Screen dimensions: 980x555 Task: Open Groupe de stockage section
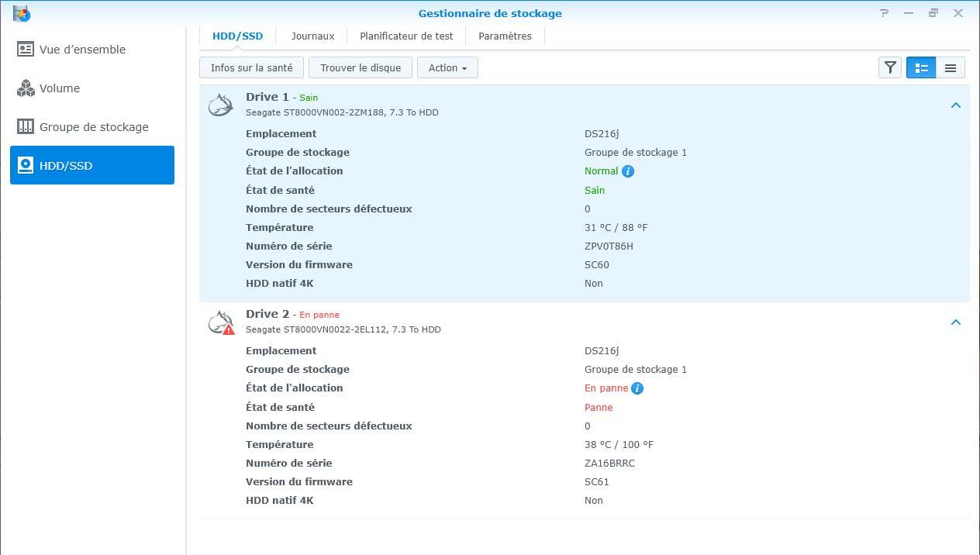(94, 127)
